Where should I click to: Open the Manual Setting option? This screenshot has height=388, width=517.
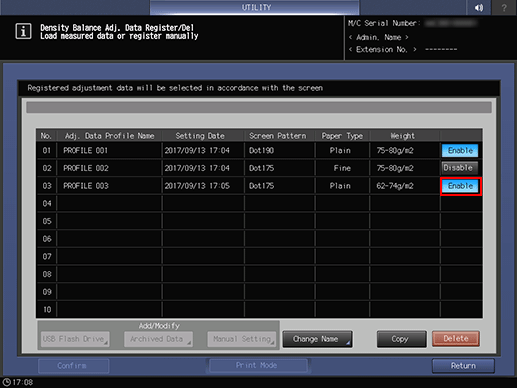click(241, 339)
